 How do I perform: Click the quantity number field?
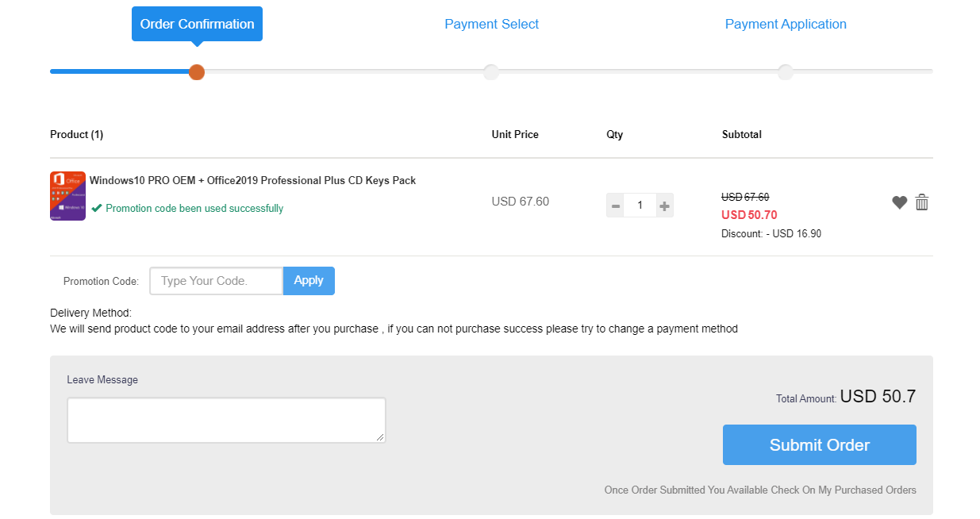point(640,206)
